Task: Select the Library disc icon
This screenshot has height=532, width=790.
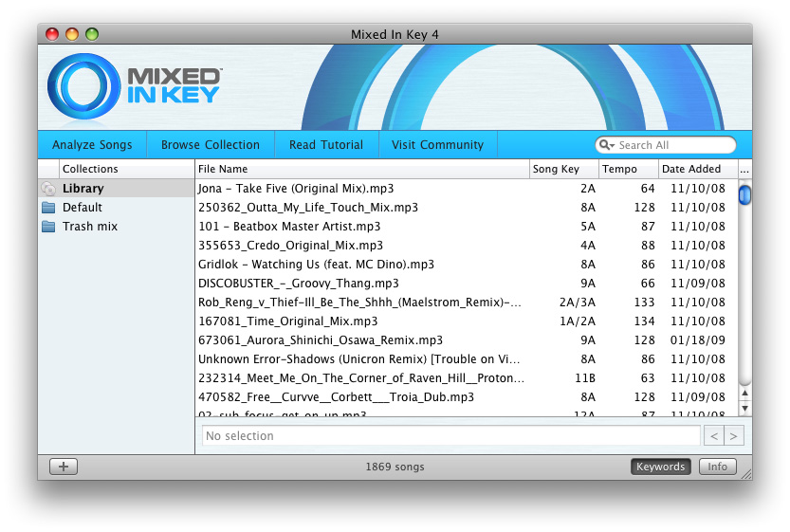Action: [49, 189]
